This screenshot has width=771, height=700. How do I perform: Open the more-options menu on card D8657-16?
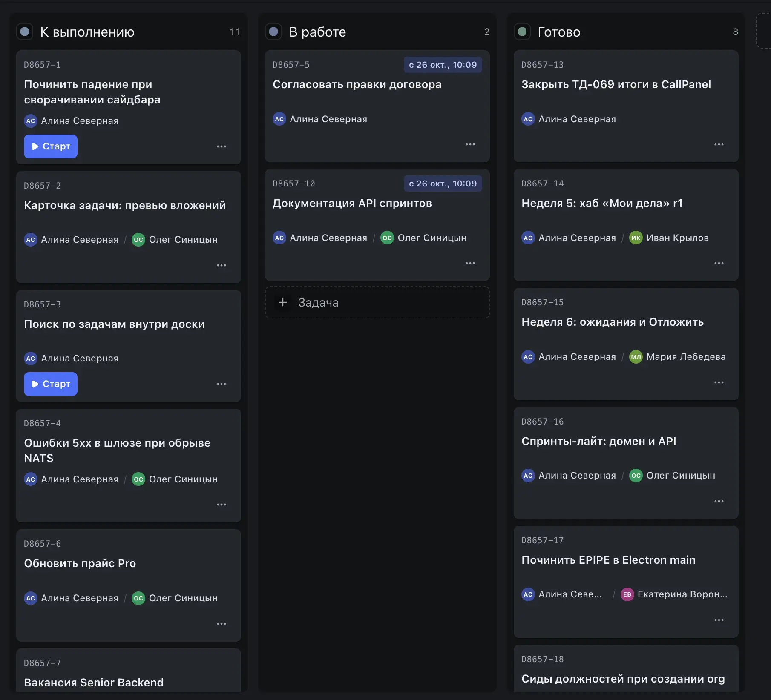click(x=719, y=501)
